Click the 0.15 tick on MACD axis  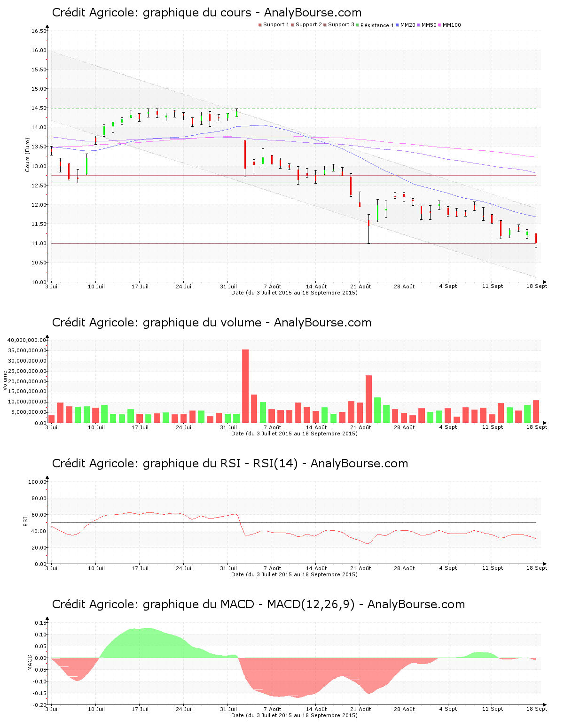click(x=41, y=623)
